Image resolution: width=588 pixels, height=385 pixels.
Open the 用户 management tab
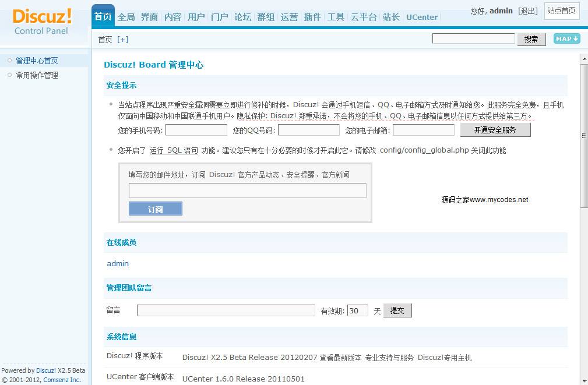[196, 17]
